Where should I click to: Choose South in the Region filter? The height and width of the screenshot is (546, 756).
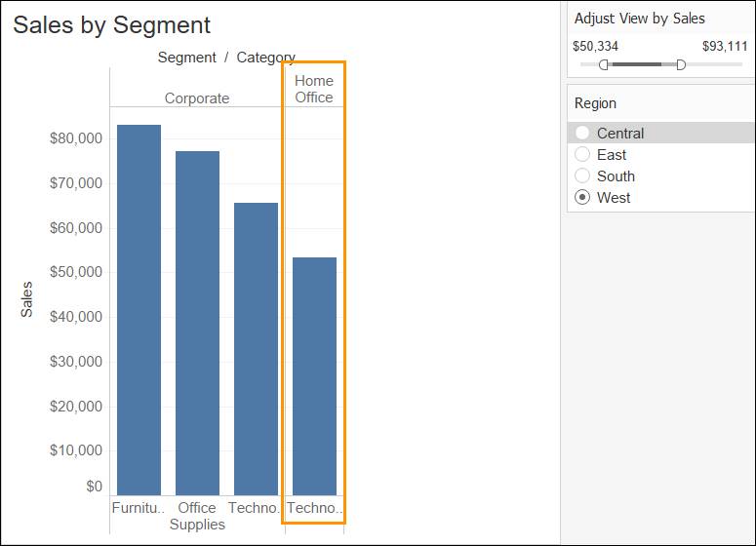tap(583, 175)
